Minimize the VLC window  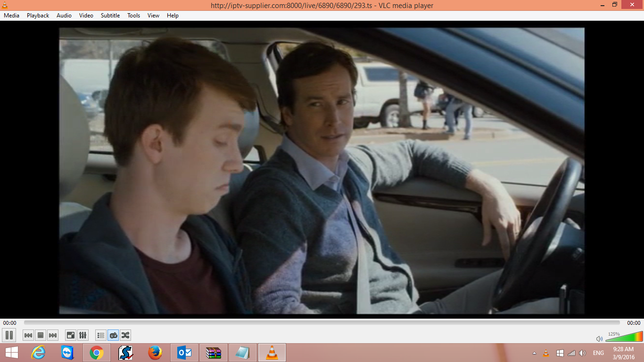[602, 5]
